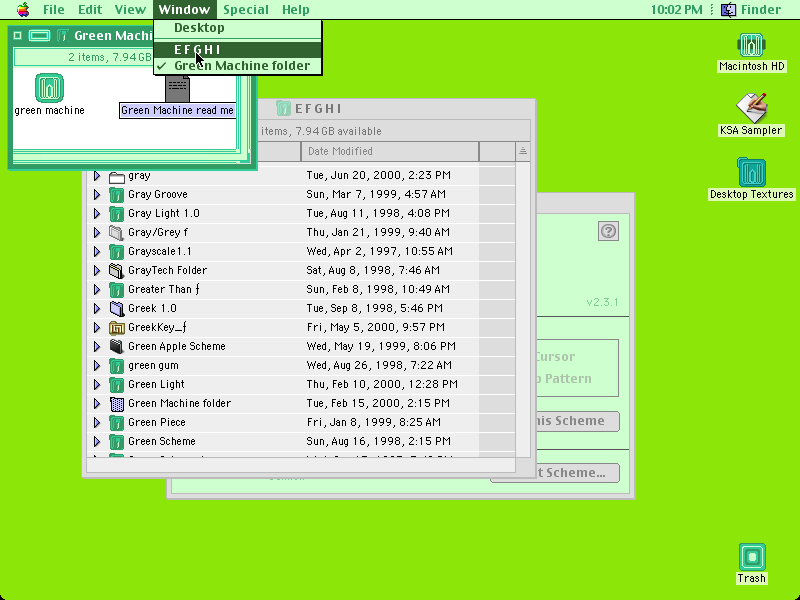Choose Green Machine folder in the Window menu
Screen dimensions: 800x600
[x=238, y=66]
